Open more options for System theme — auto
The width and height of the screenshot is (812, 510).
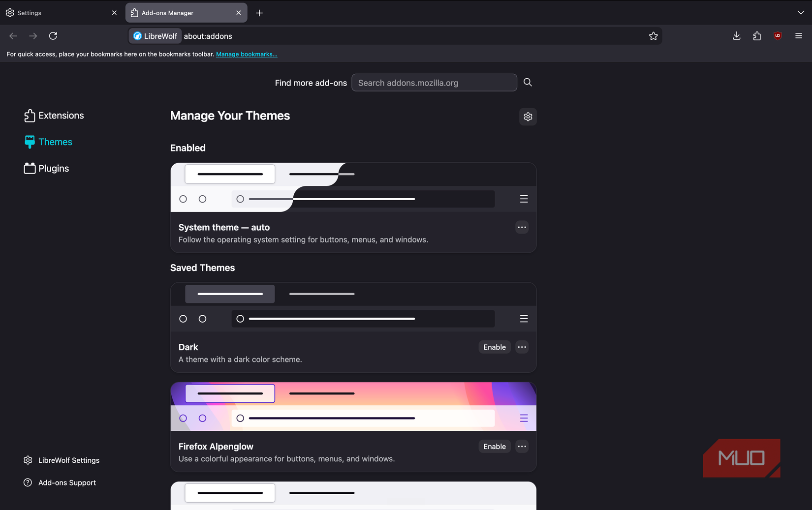pyautogui.click(x=522, y=227)
